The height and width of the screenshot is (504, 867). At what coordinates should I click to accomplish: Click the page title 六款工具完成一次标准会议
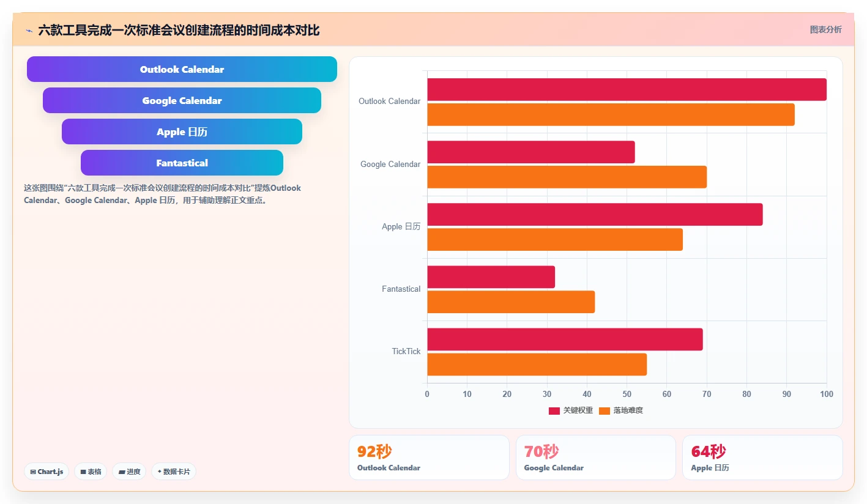179,30
